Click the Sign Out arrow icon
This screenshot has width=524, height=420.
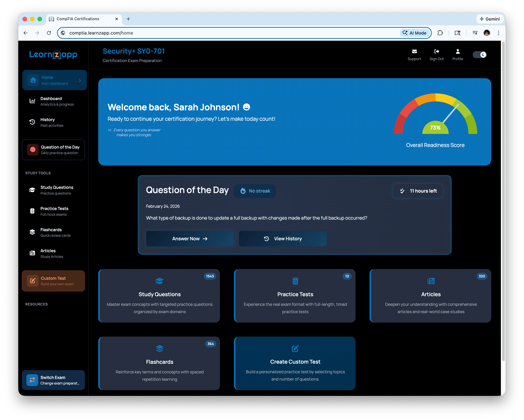(x=437, y=51)
